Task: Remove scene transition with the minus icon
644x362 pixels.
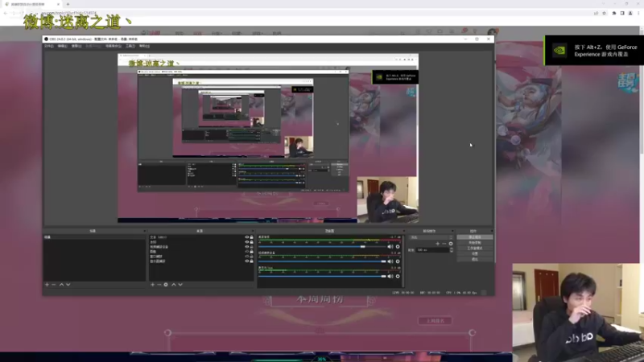Action: tap(444, 244)
